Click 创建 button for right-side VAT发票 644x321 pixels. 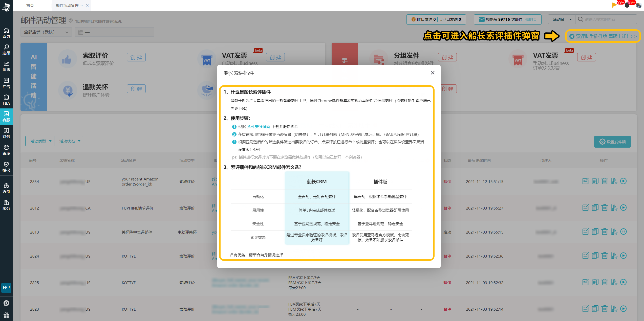(x=587, y=57)
